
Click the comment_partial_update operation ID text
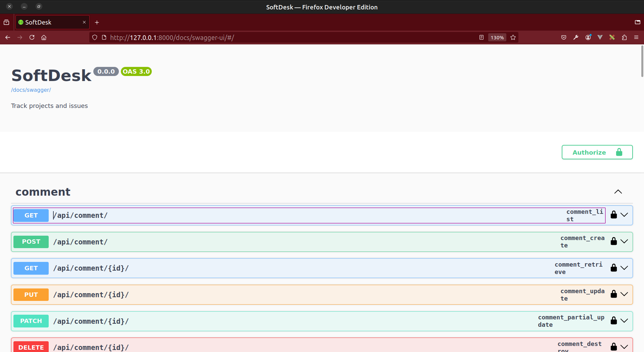point(571,321)
